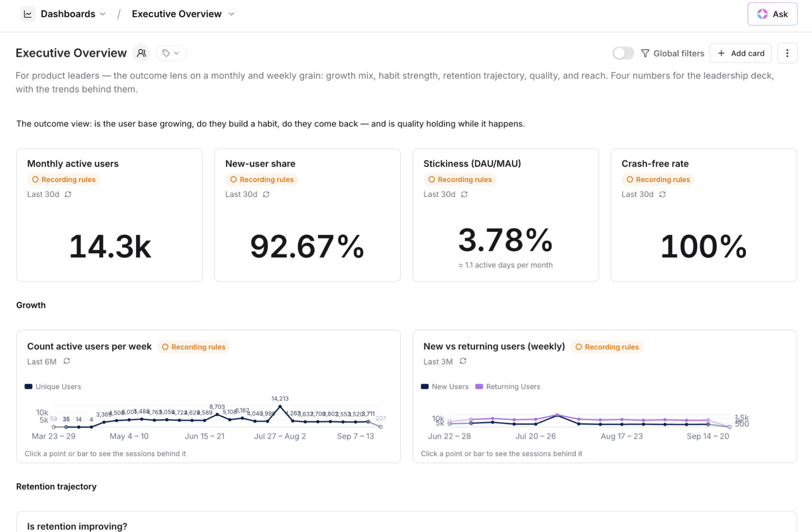Refresh the Count active users per week card
This screenshot has width=812, height=532.
pyautogui.click(x=67, y=361)
